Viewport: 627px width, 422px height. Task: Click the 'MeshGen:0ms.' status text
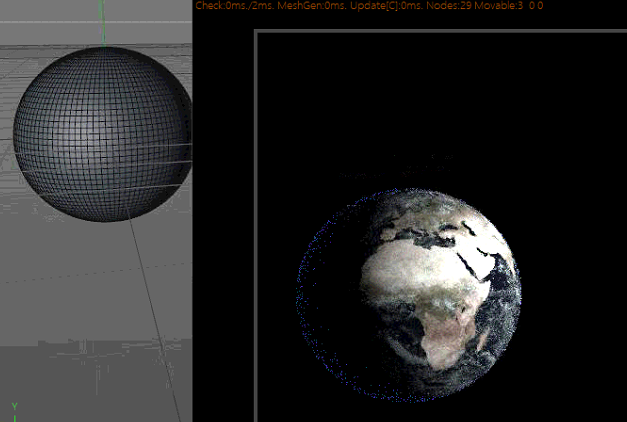pyautogui.click(x=312, y=6)
